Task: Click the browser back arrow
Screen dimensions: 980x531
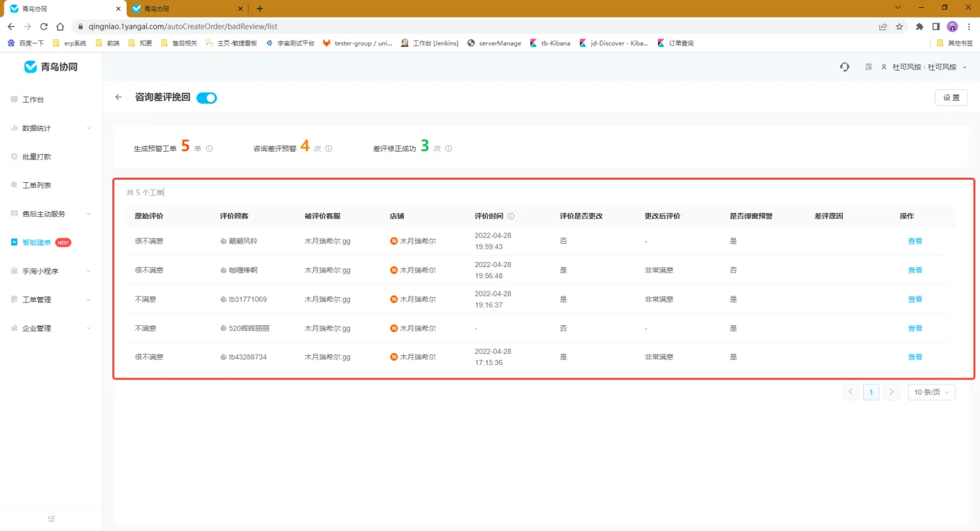Action: pyautogui.click(x=11, y=27)
